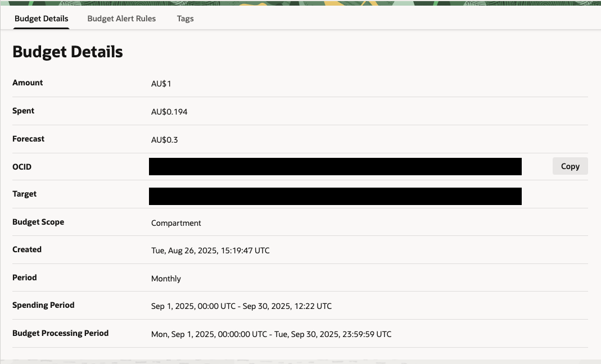Open the Tags tab

point(185,19)
